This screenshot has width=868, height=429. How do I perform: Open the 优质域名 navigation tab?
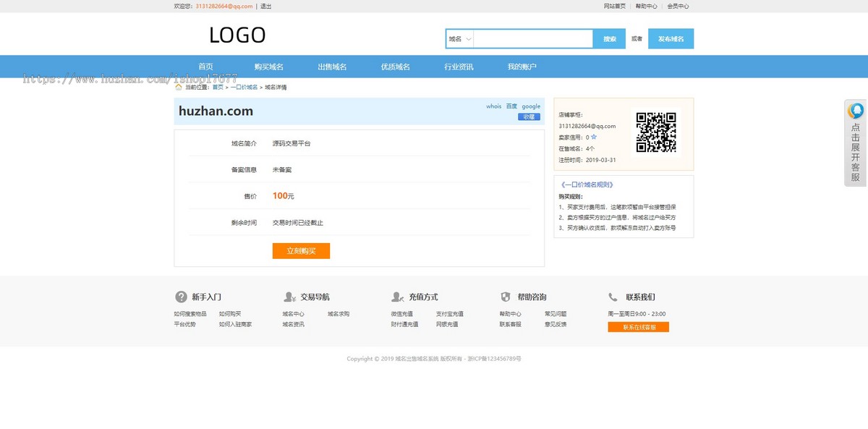coord(396,67)
